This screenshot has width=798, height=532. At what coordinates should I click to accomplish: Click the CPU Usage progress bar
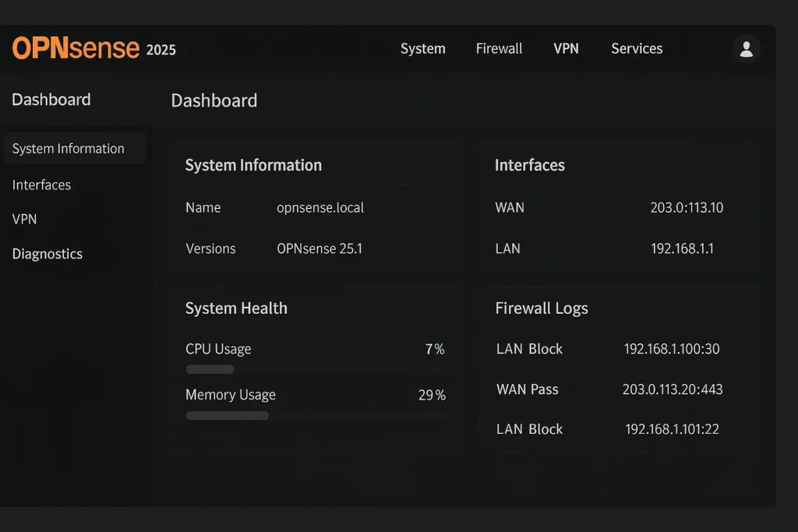click(315, 369)
